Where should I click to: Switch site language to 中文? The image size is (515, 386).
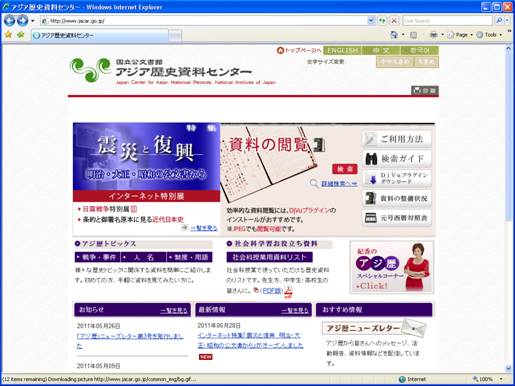pyautogui.click(x=381, y=50)
